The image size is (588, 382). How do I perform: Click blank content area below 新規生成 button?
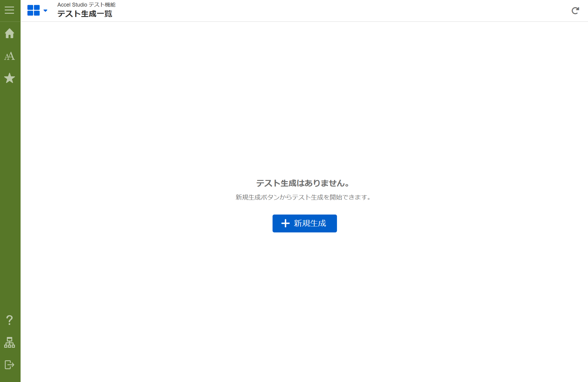click(x=303, y=298)
